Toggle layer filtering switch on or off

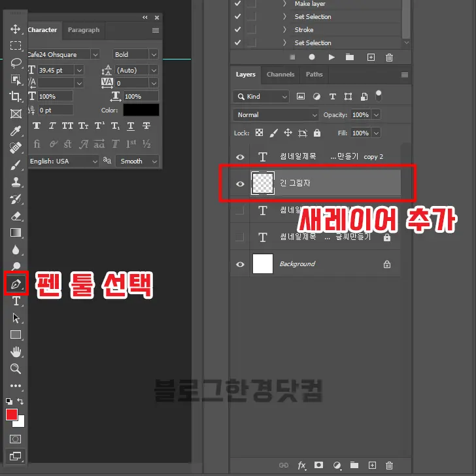(379, 96)
